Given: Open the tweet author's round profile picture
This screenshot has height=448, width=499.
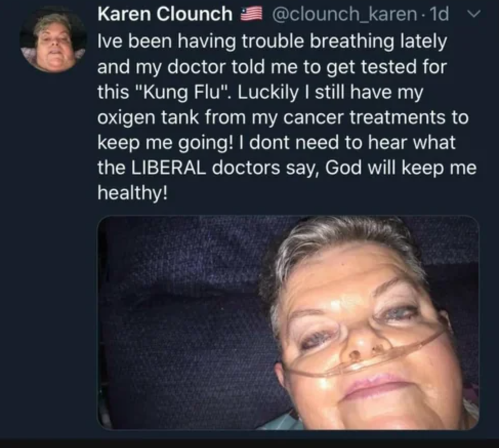Looking at the screenshot, I should [x=53, y=40].
